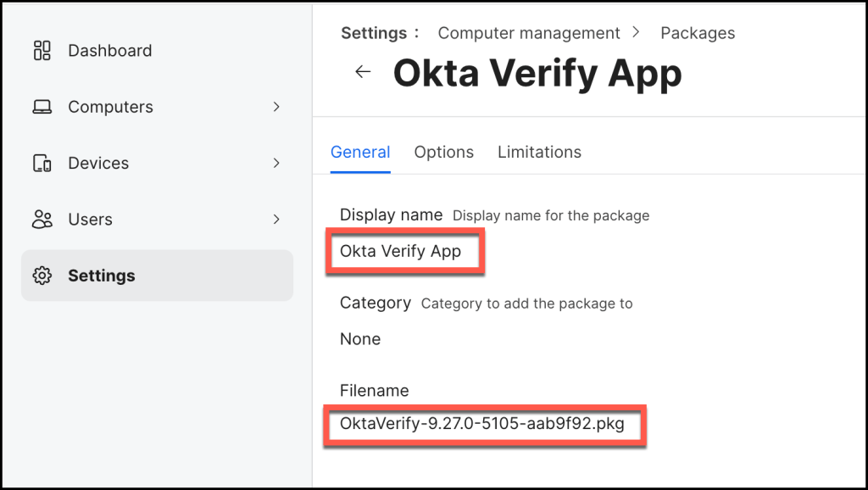868x490 pixels.
Task: Open Computer management breadcrumb link
Action: coord(528,34)
